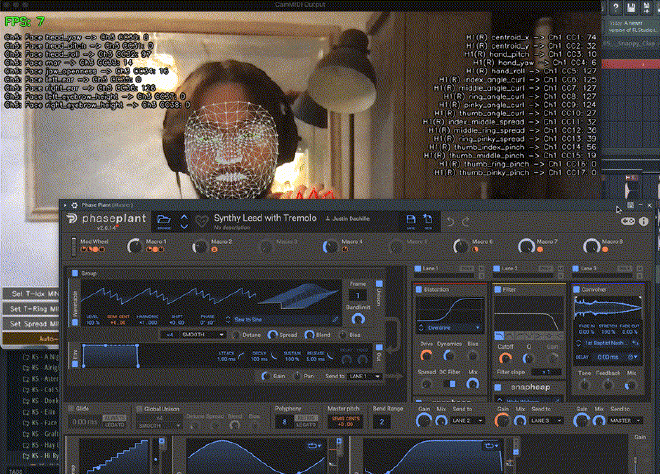Toggle the Group enable square
This screenshot has width=660, height=474.
click(x=75, y=273)
